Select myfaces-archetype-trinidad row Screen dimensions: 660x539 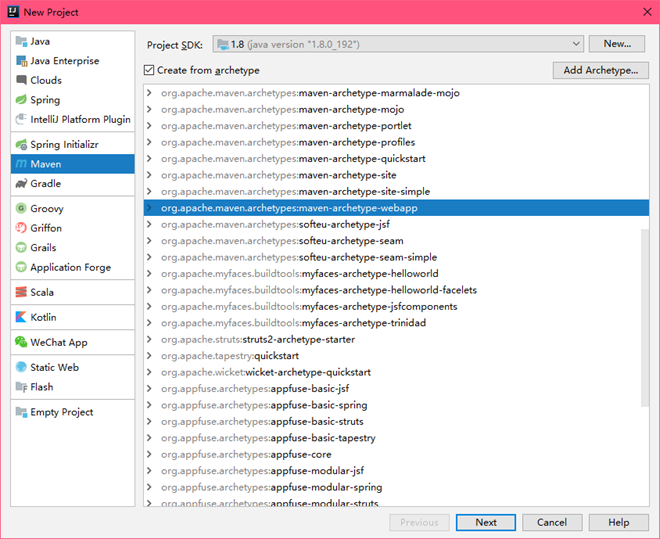point(396,323)
